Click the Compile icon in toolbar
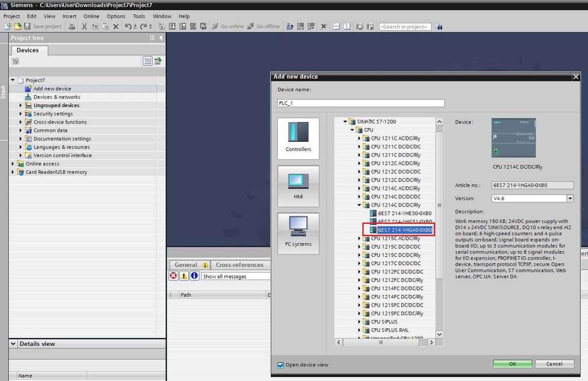 click(x=162, y=26)
